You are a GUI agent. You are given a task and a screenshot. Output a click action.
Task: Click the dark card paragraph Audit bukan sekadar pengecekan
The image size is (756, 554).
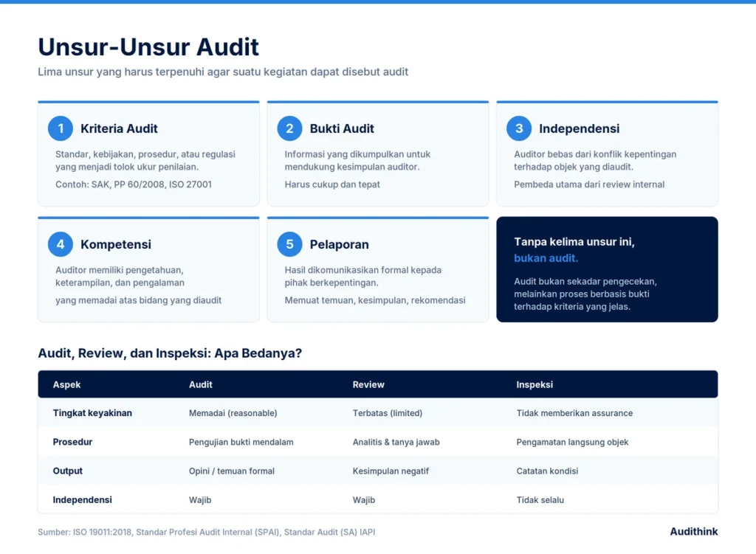coord(585,294)
